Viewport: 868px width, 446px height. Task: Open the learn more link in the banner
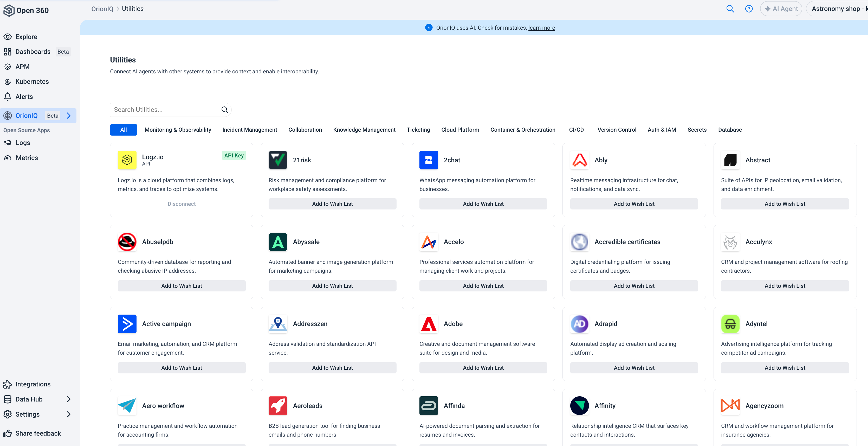pyautogui.click(x=541, y=28)
